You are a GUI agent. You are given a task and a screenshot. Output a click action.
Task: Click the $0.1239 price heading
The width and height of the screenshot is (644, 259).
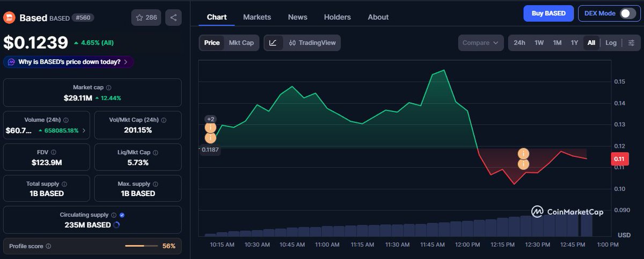36,42
